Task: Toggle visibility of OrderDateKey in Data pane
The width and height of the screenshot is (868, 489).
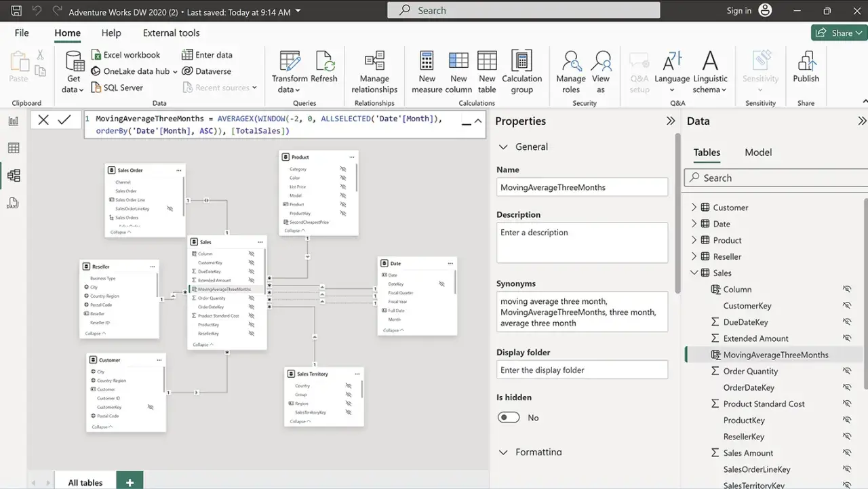Action: (x=846, y=387)
